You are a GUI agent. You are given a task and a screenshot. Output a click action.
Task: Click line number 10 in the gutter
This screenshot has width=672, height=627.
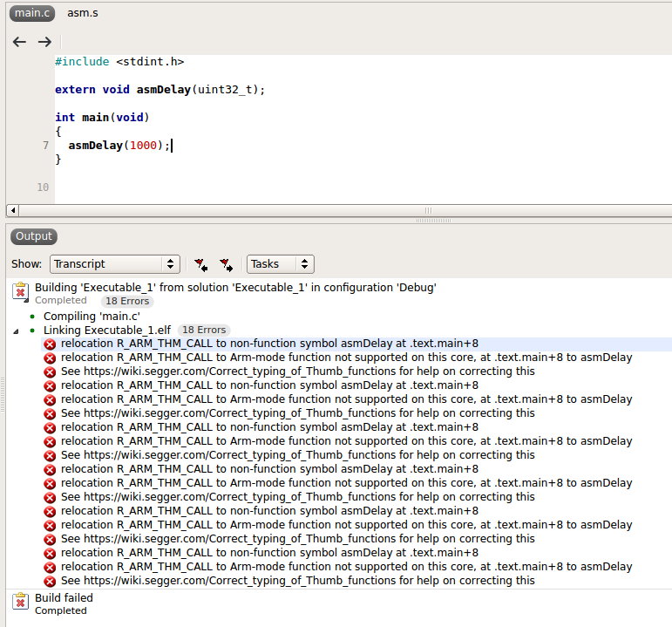point(43,187)
